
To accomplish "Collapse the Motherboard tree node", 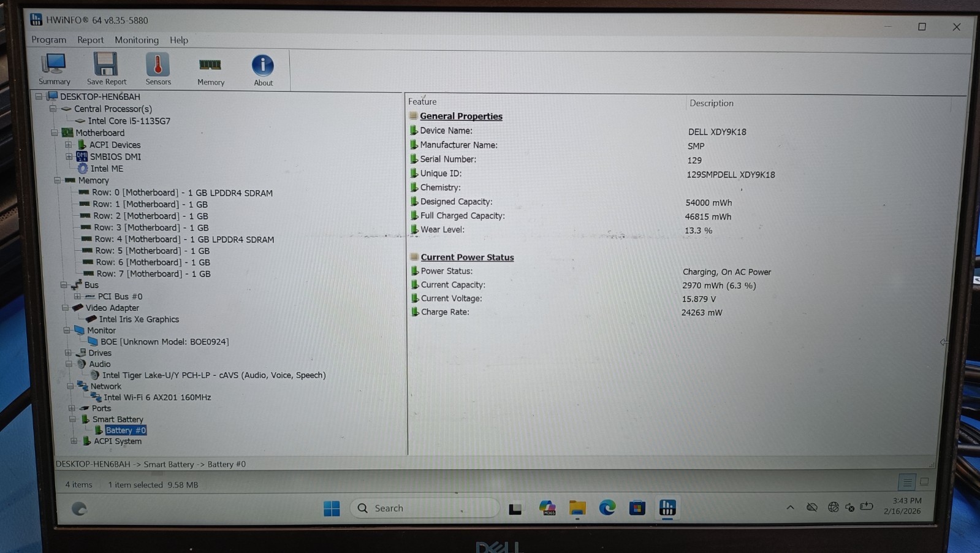I will point(54,132).
